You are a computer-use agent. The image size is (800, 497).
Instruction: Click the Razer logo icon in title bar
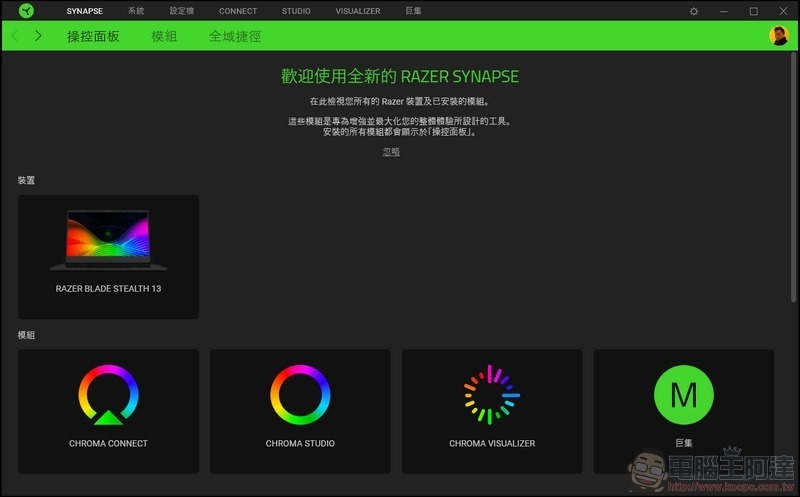click(17, 11)
